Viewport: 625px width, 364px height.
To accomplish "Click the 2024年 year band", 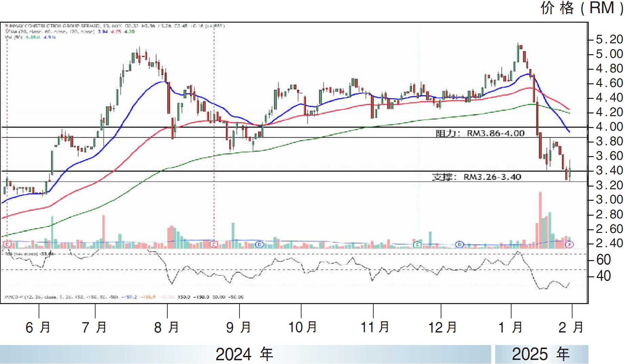I will point(245,354).
